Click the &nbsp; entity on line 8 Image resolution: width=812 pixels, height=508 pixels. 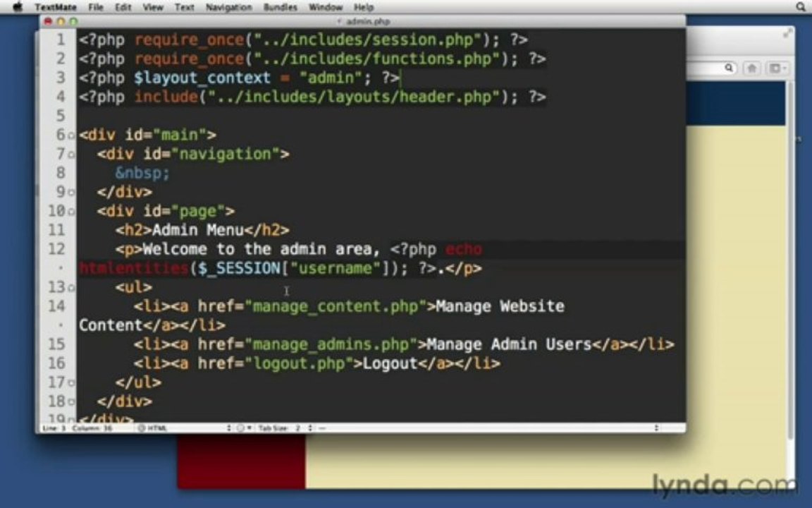pyautogui.click(x=142, y=173)
